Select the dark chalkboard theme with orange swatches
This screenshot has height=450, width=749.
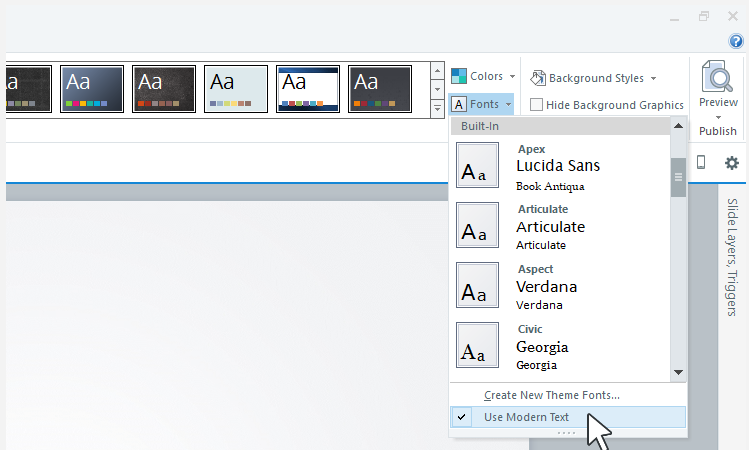point(164,89)
